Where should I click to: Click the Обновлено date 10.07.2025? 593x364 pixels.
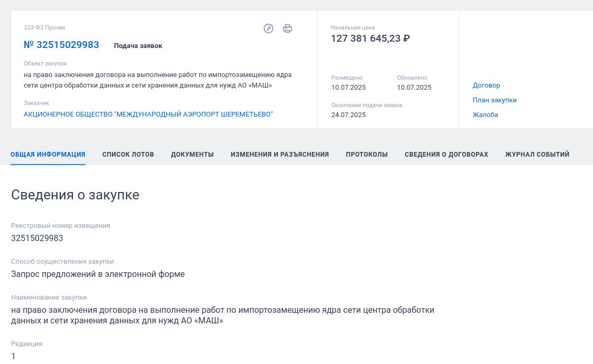[414, 88]
